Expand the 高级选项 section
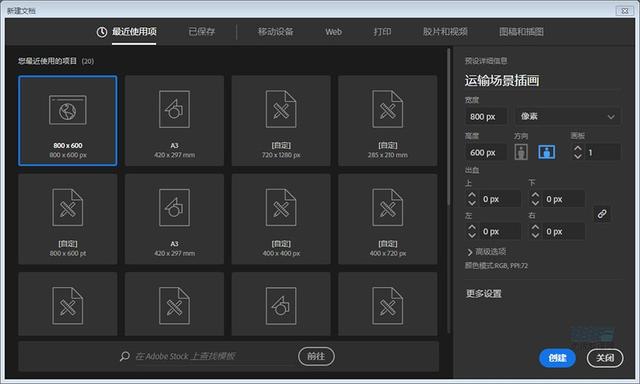640x384 pixels. coord(487,252)
